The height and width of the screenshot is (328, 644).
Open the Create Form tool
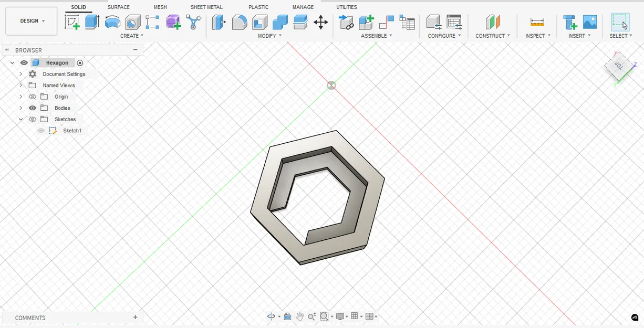(x=173, y=22)
